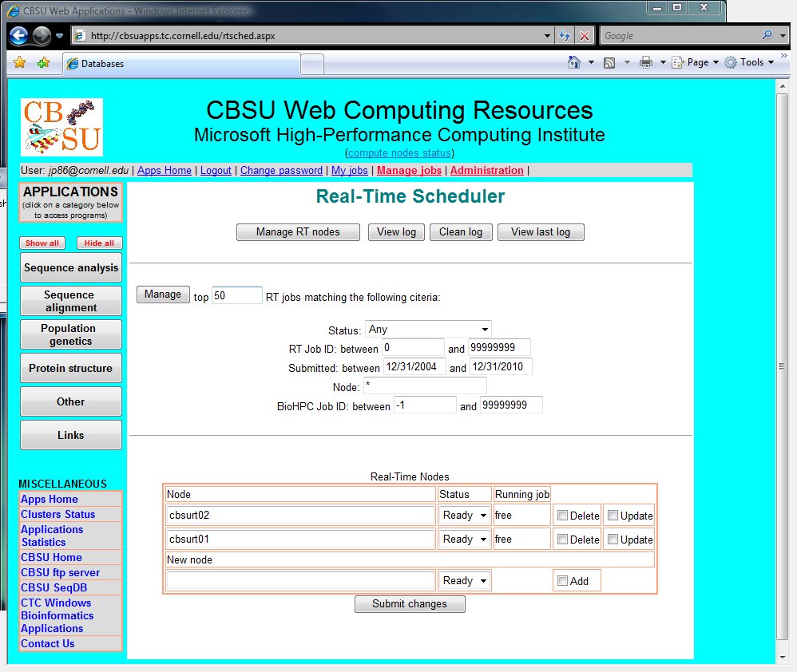Expand the cbsurt02 status Ready dropdown
This screenshot has width=797, height=672.
465,516
